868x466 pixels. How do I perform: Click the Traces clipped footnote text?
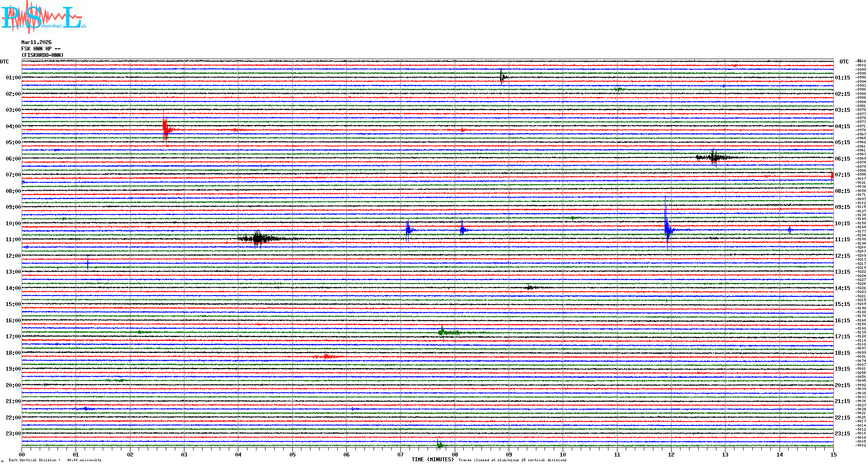512,460
